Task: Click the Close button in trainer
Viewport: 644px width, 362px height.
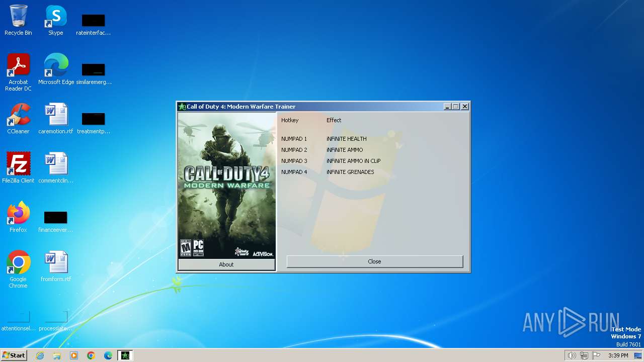Action: 374,261
